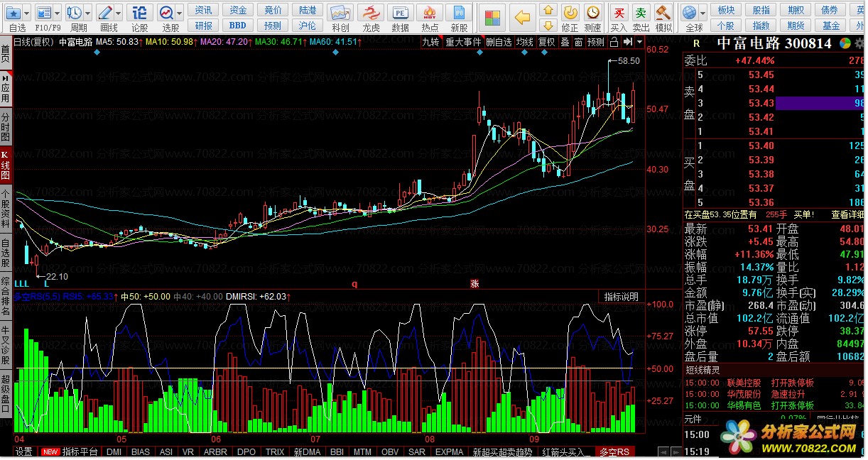Click the multicolor pie icon beside stock code

point(845,43)
